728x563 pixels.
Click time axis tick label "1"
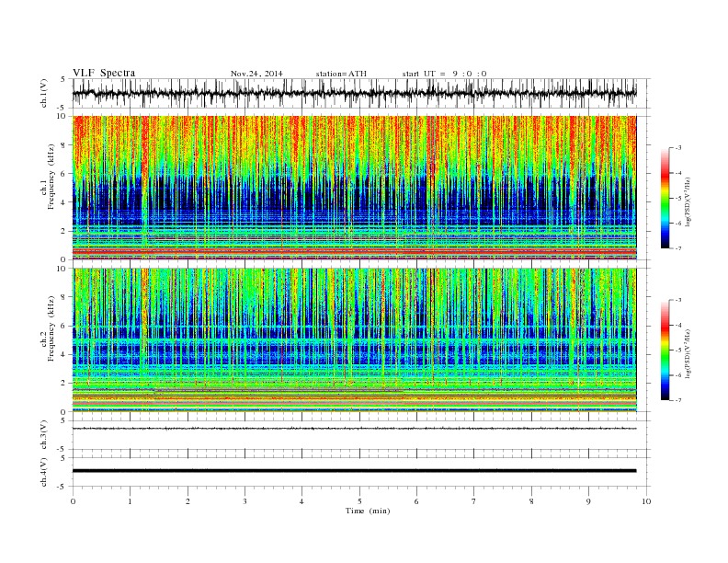click(x=130, y=501)
